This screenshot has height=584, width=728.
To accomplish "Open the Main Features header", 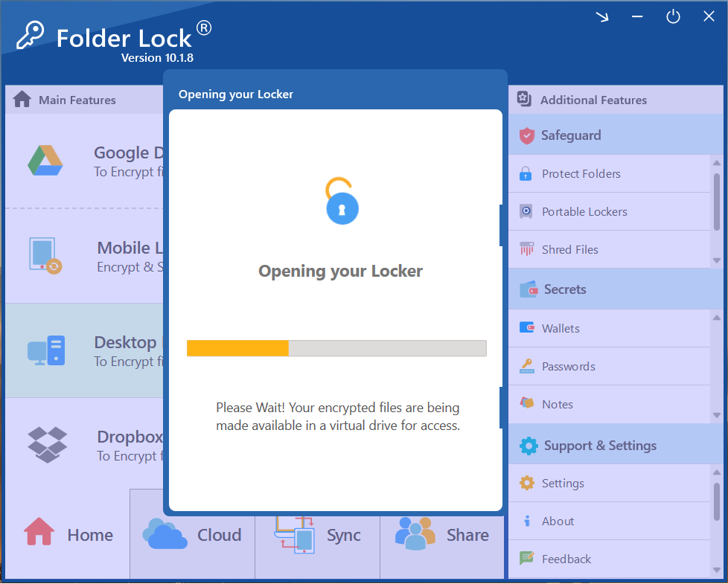I will (84, 99).
